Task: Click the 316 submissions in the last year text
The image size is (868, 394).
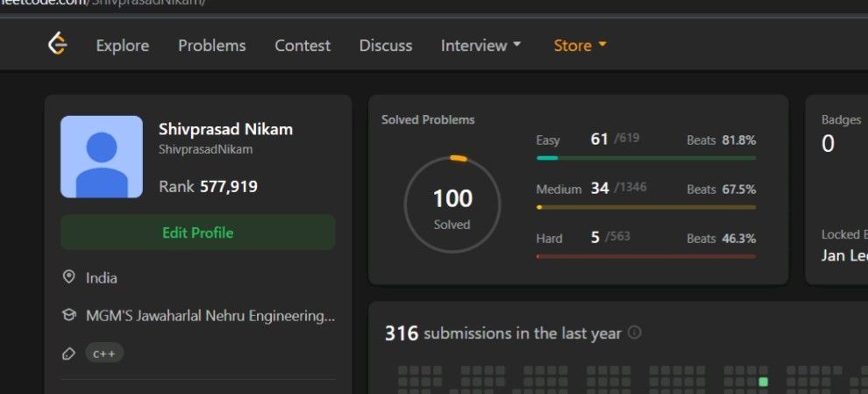Action: pos(503,333)
